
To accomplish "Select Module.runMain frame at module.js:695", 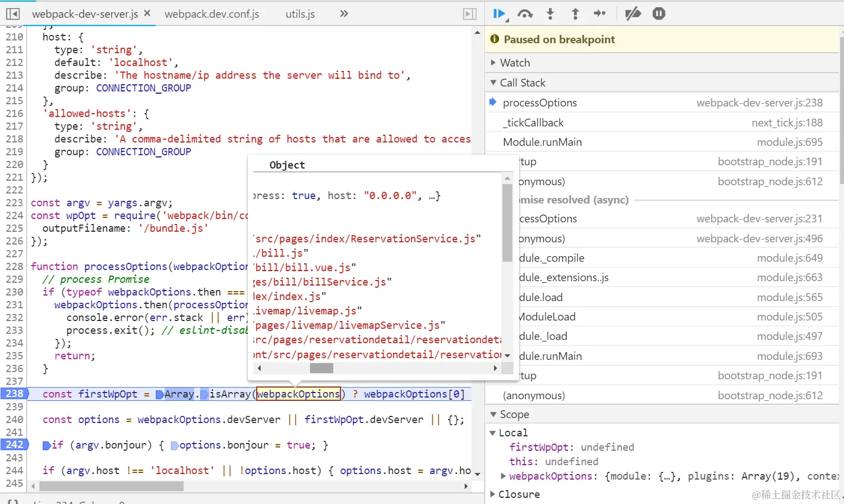I will 662,142.
